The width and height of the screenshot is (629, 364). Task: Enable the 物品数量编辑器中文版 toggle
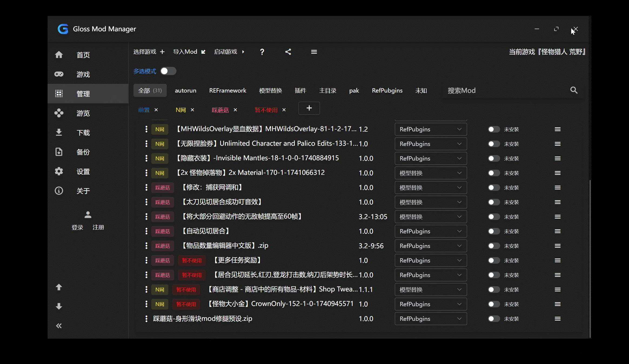[x=494, y=246]
